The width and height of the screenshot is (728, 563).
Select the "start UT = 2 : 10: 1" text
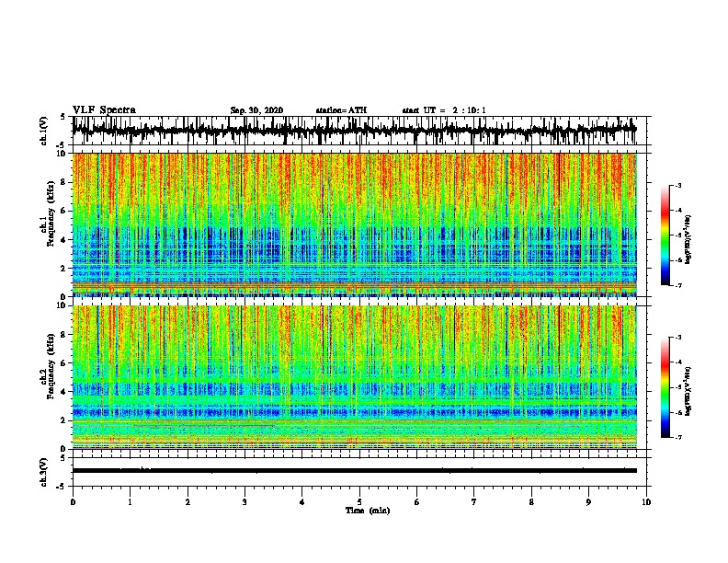tap(444, 110)
